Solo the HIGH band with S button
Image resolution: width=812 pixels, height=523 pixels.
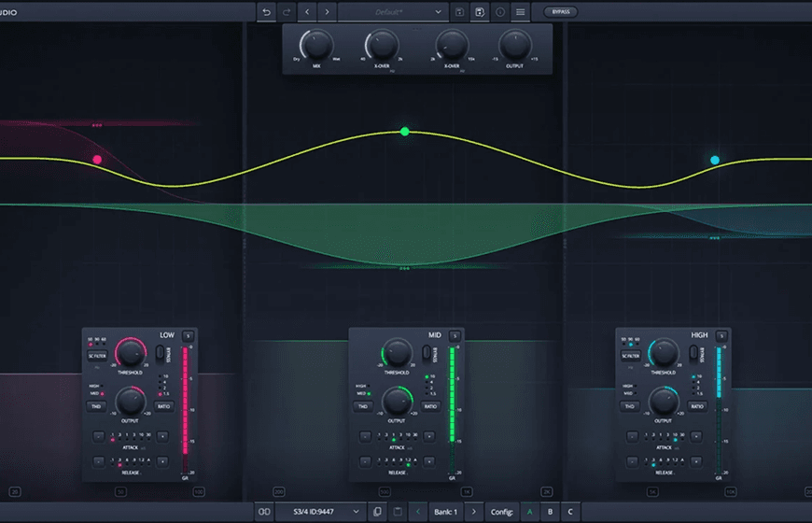(x=723, y=335)
